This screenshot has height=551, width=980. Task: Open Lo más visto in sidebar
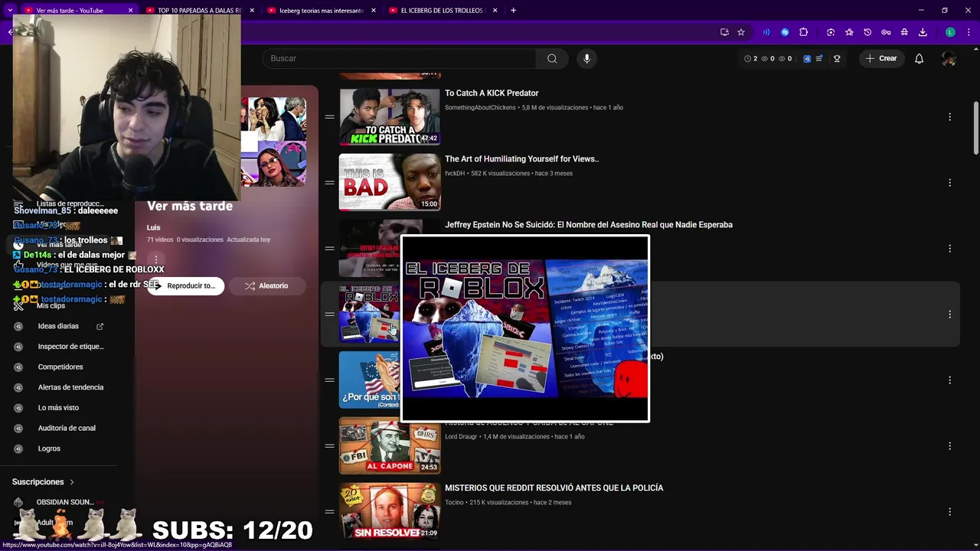[58, 408]
